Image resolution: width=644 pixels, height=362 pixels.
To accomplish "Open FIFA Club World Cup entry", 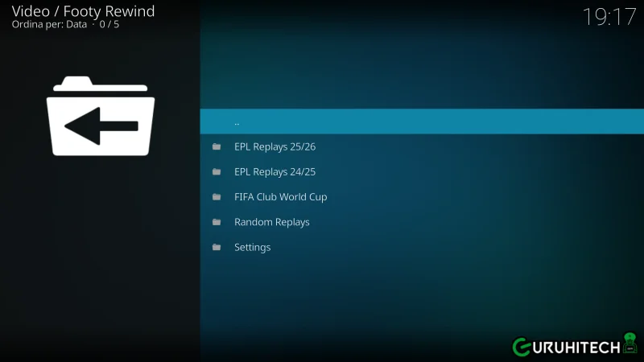I will point(422,196).
